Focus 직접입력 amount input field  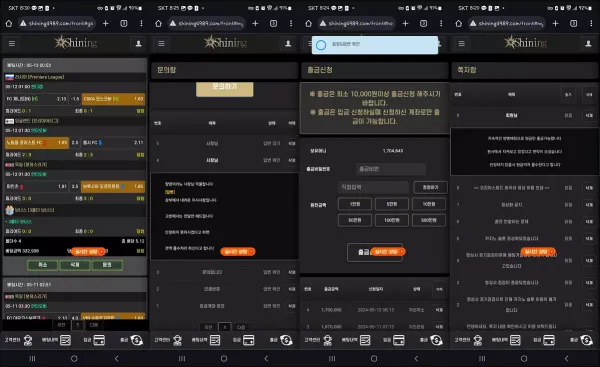pos(373,187)
